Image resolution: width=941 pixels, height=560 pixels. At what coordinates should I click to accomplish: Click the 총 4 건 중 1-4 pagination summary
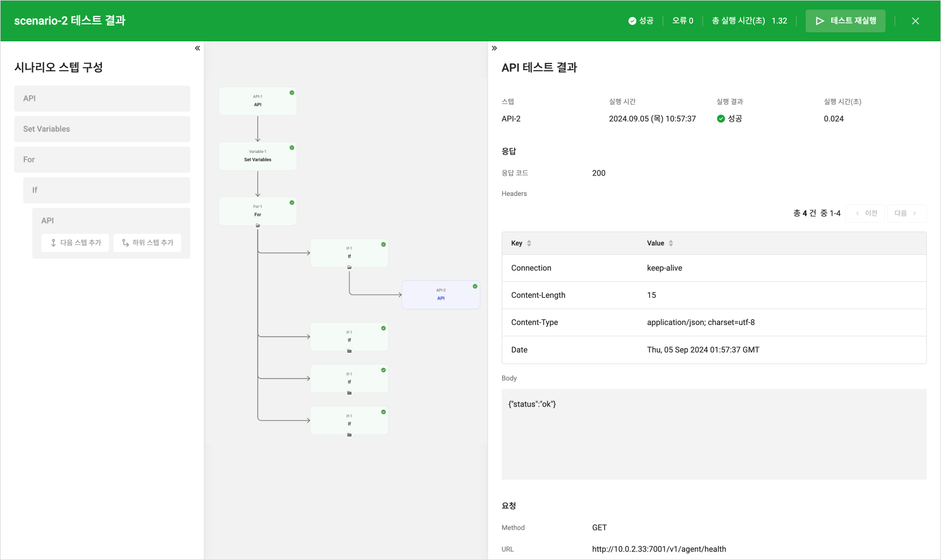point(817,213)
